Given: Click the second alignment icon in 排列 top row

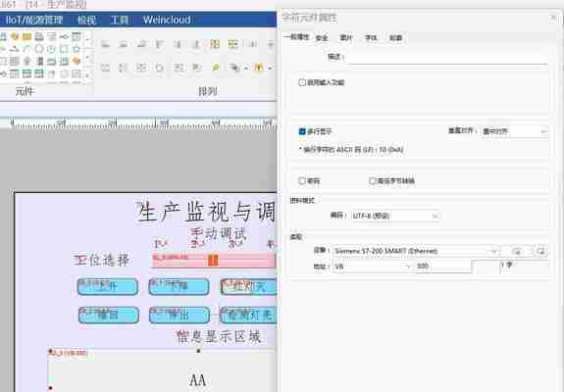Looking at the screenshot, I should click(123, 44).
